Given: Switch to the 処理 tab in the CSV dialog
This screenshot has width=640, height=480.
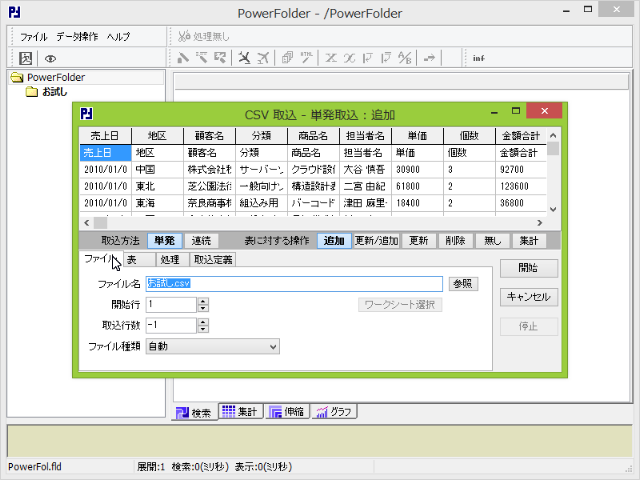Looking at the screenshot, I should click(x=172, y=260).
